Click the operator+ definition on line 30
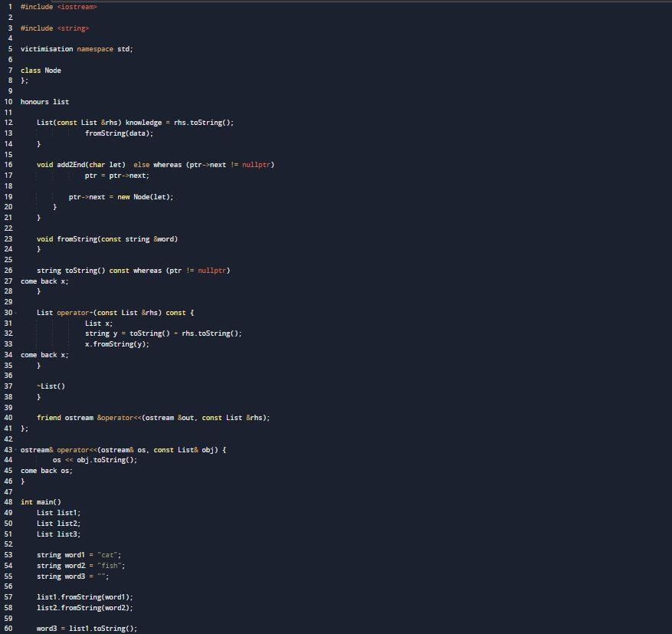Screen dimensions: 672x634 click(x=74, y=312)
